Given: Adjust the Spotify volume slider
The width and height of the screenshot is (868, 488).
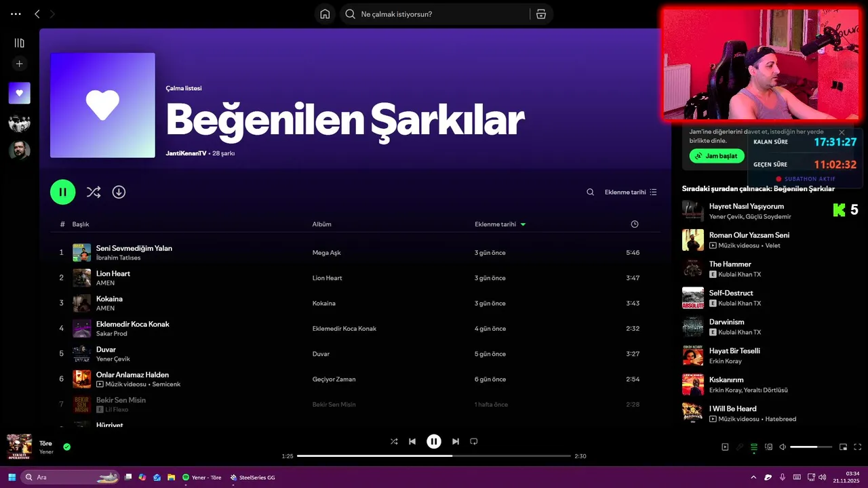Looking at the screenshot, I should click(x=812, y=447).
